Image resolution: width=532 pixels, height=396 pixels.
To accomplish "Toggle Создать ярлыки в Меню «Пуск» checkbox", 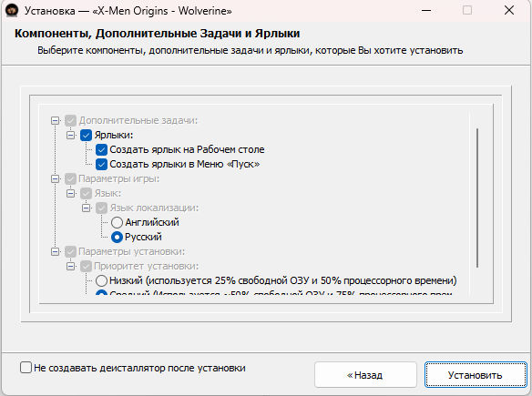I will (x=101, y=164).
